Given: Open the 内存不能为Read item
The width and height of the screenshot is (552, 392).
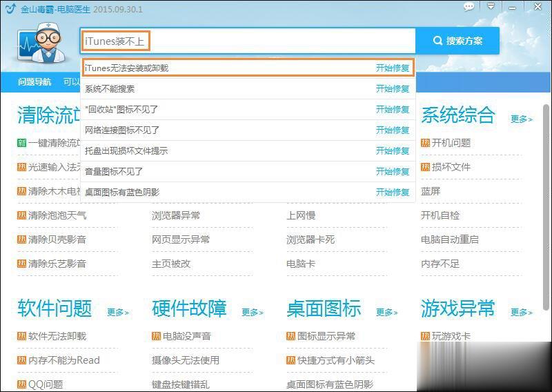Looking at the screenshot, I should pos(63,360).
